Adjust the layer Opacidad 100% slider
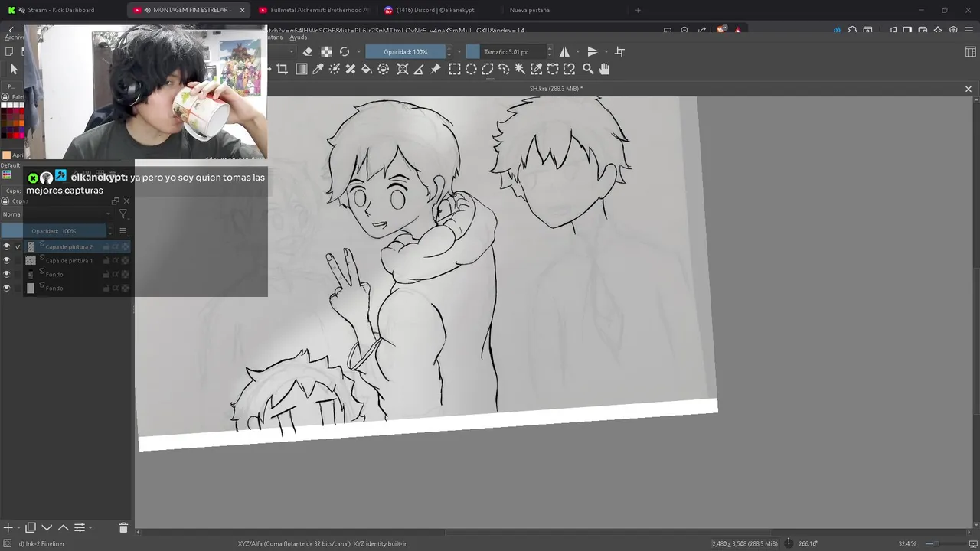The image size is (980, 551). [53, 230]
